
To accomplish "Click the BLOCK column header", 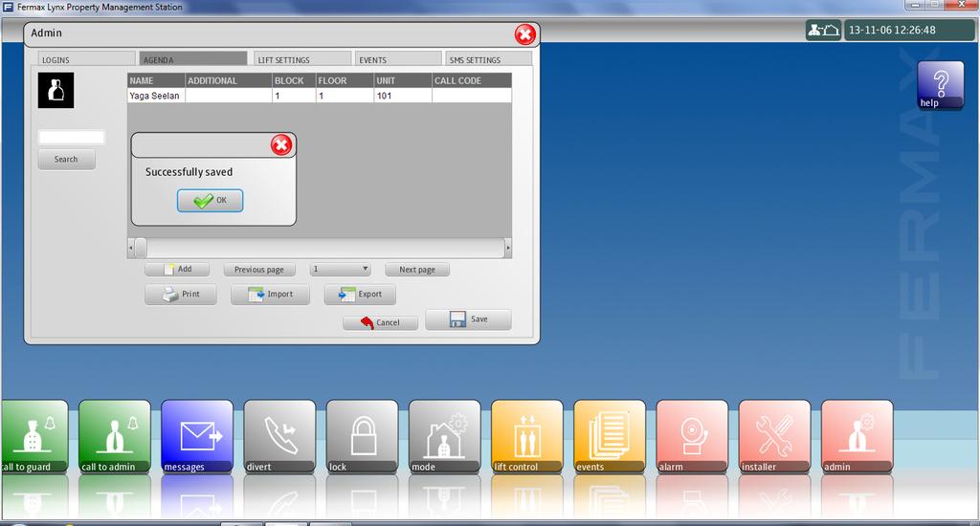I will point(294,80).
